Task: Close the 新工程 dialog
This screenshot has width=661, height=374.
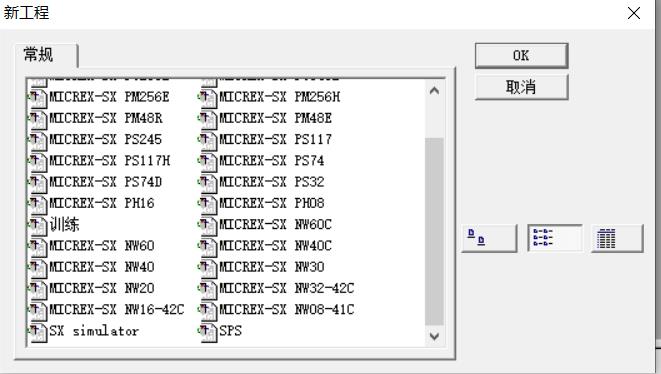Action: (634, 13)
